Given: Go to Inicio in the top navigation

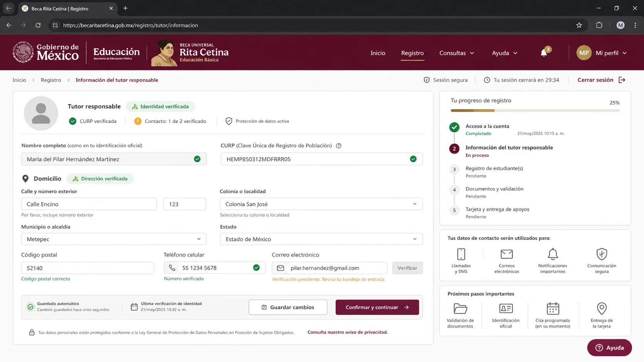Looking at the screenshot, I should [x=378, y=53].
